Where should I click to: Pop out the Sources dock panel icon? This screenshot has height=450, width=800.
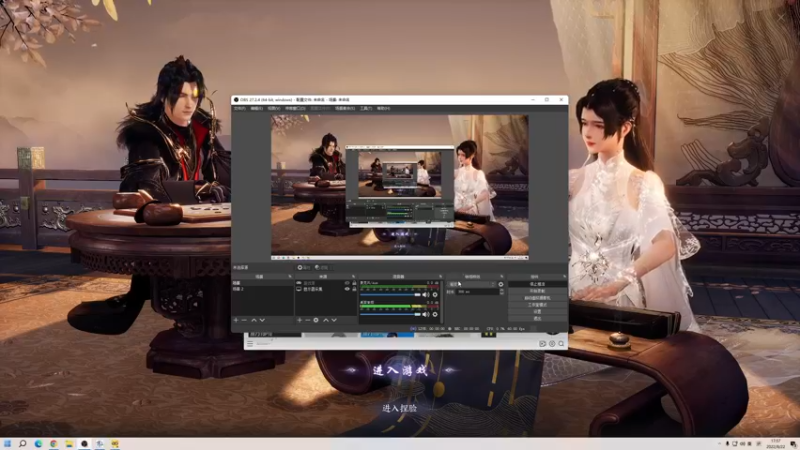(353, 277)
